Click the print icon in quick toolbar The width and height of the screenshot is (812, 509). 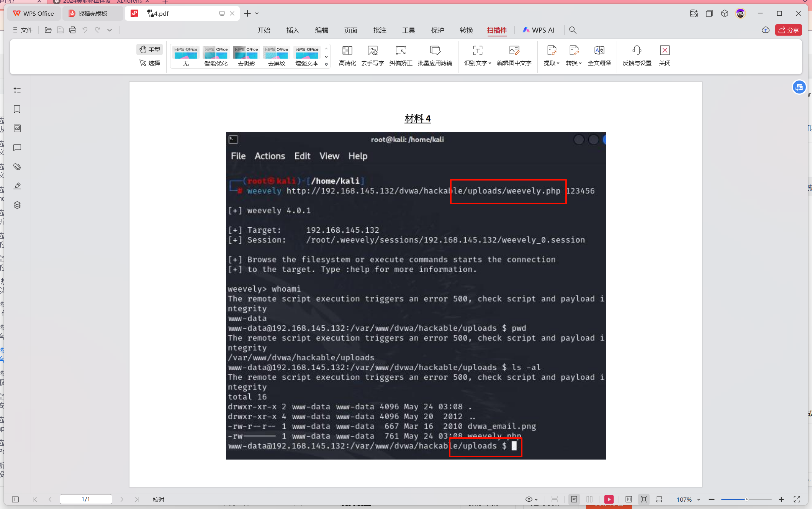pos(73,30)
